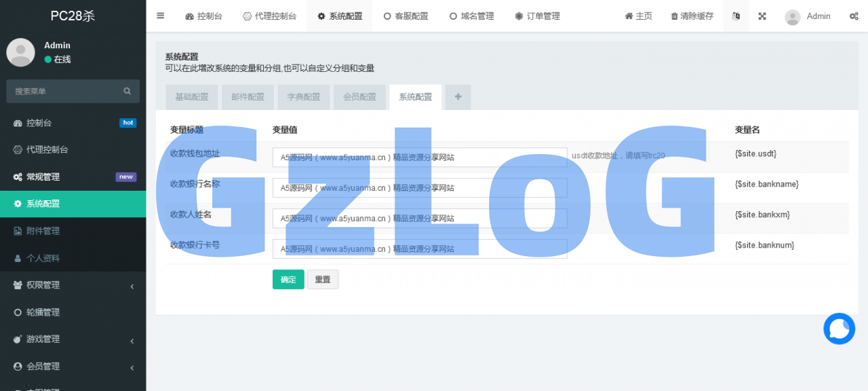Open the Admin user menu in top bar
This screenshot has height=391, width=868.
(808, 16)
